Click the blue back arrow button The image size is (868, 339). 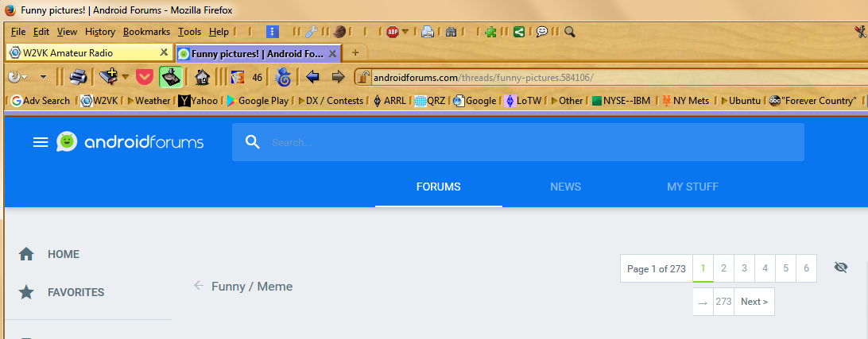[x=312, y=77]
